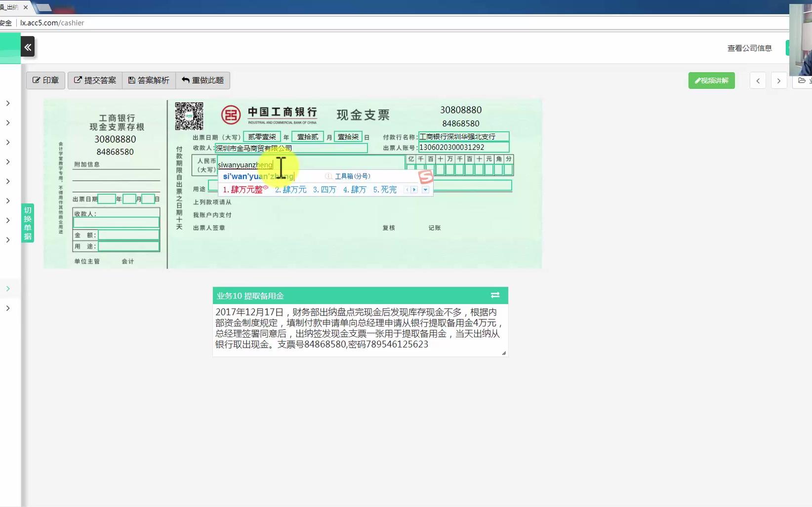This screenshot has height=507, width=812.
Task: Open 视频讲解 video explanation
Action: pyautogui.click(x=711, y=80)
